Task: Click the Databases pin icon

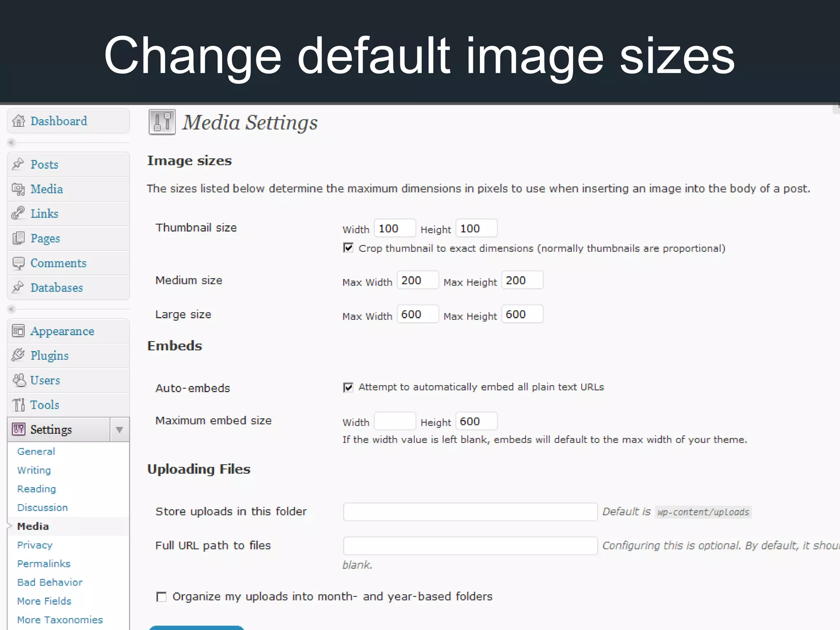Action: 18,287
